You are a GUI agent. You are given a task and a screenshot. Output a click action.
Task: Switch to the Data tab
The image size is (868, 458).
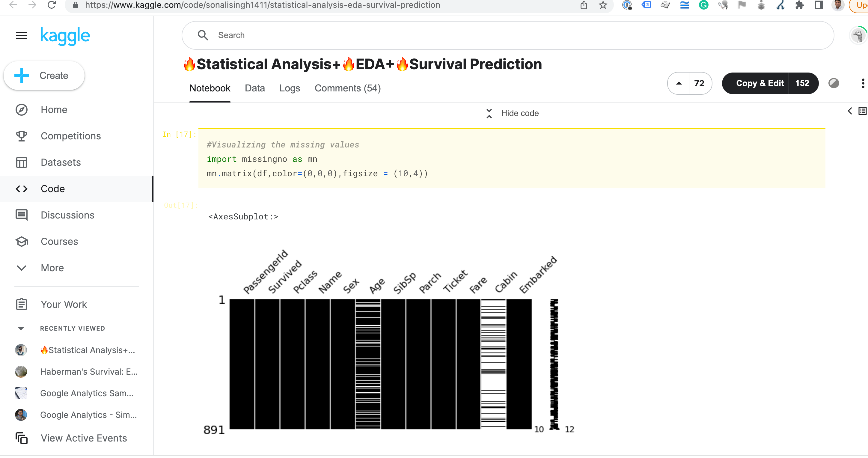(x=255, y=88)
